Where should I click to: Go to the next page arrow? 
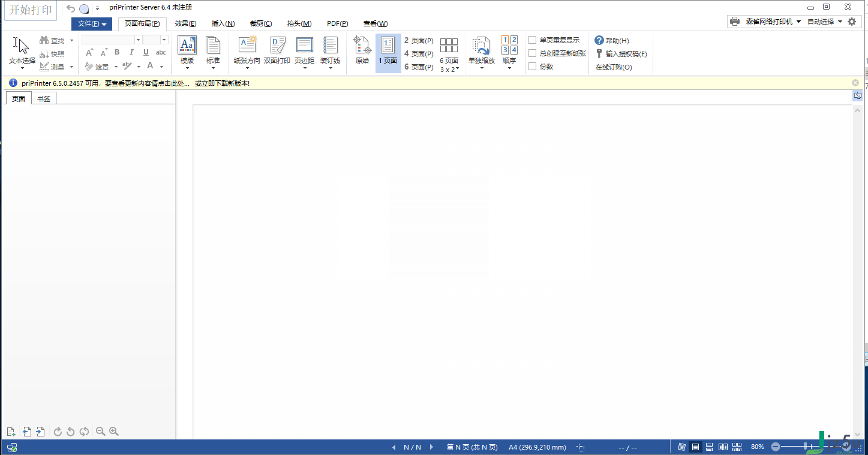431,447
